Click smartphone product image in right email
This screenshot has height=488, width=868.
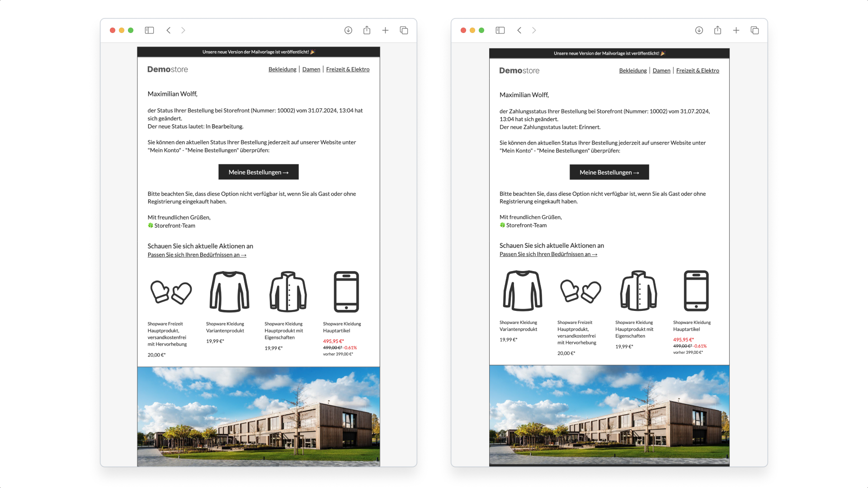pos(696,291)
